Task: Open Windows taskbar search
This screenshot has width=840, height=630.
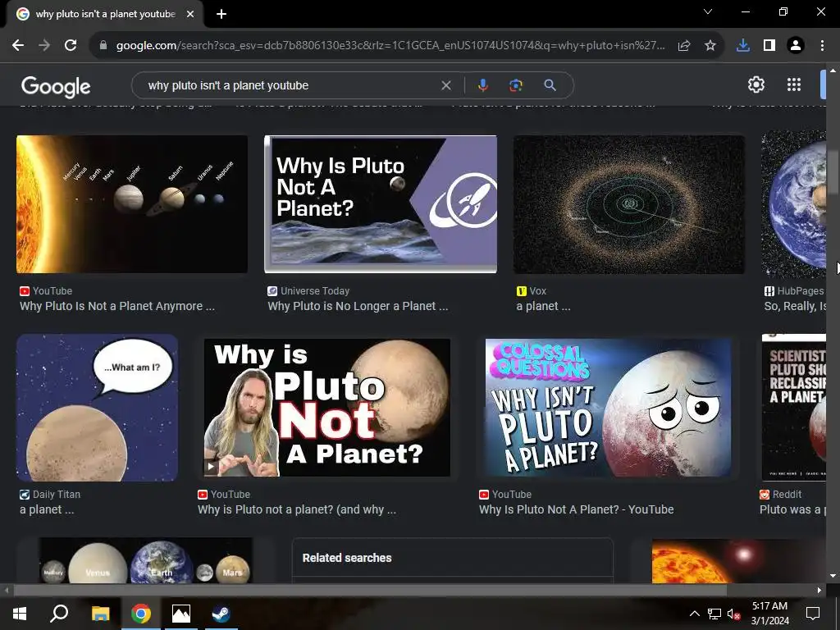Action: pyautogui.click(x=59, y=614)
